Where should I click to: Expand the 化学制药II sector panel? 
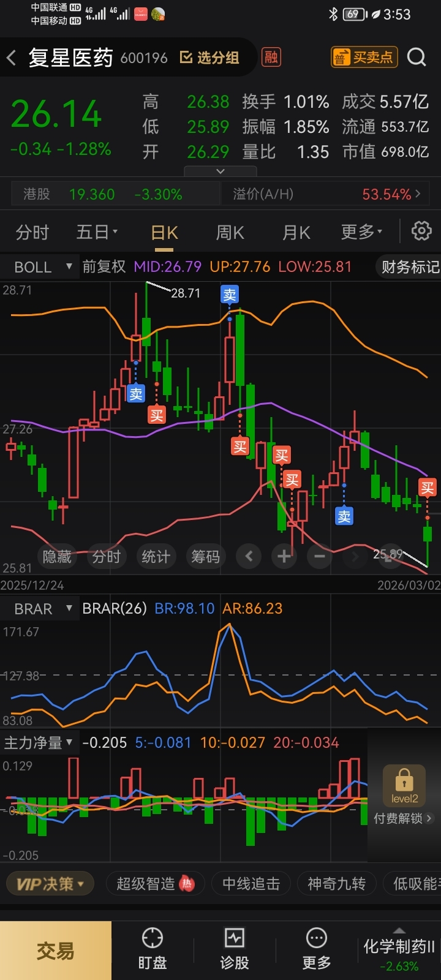pyautogui.click(x=399, y=951)
